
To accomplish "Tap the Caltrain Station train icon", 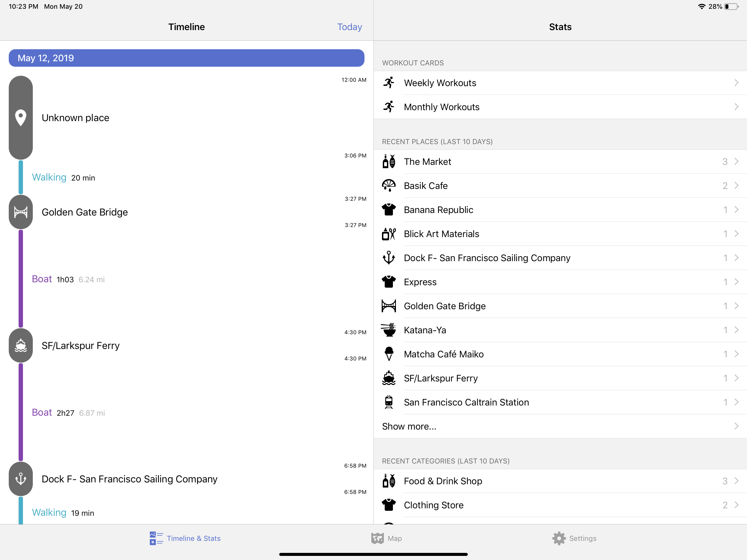I will (389, 402).
